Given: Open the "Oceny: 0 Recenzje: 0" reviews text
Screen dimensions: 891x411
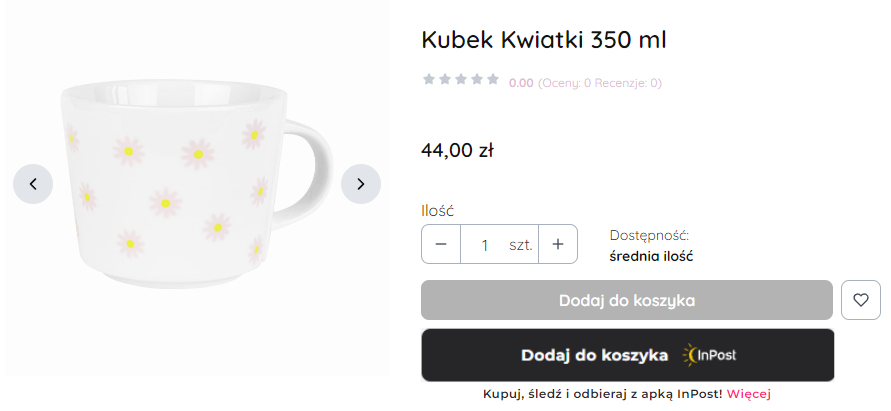Looking at the screenshot, I should click(600, 83).
